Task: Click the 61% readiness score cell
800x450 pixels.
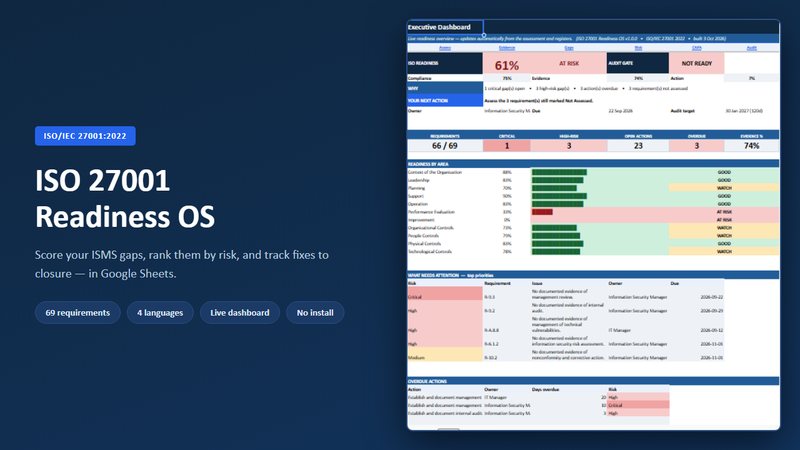Action: (507, 65)
